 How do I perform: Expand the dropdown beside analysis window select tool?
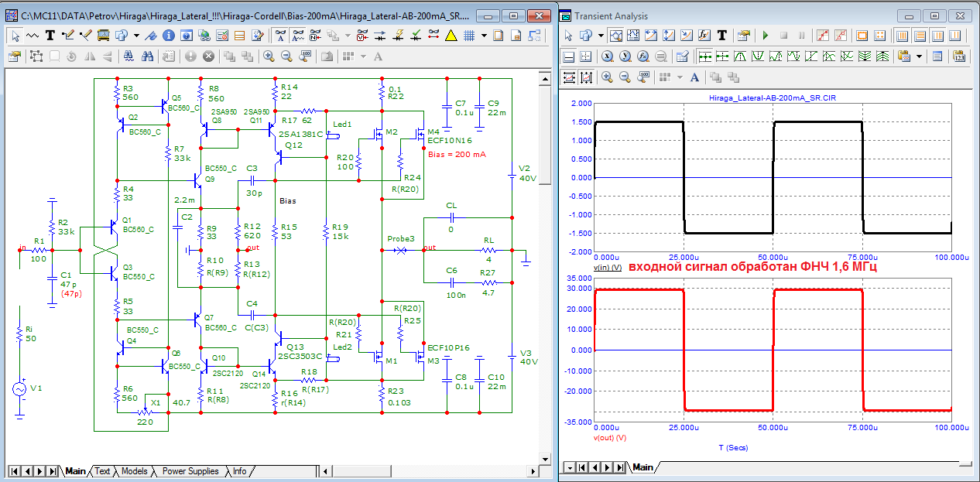pos(601,35)
